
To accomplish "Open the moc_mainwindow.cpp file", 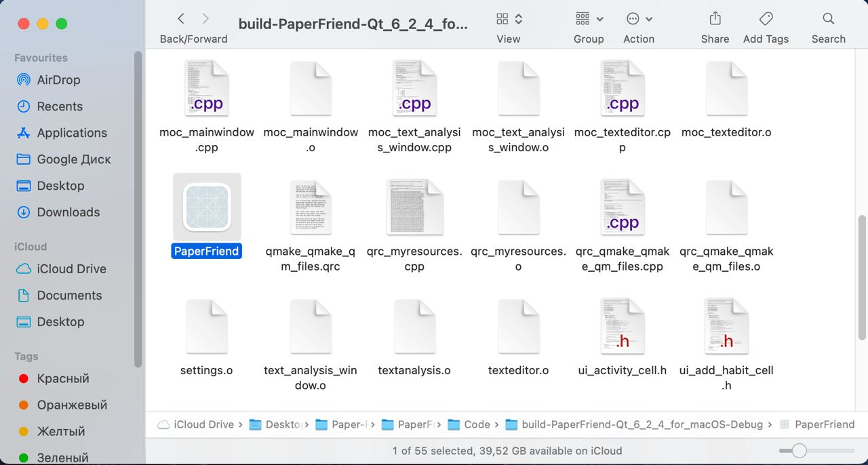I will pos(207,88).
